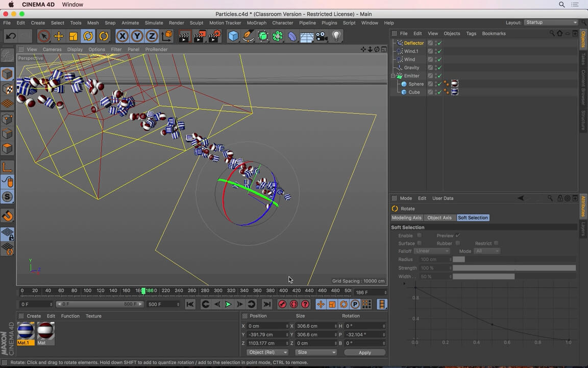Activate the Scale tool
The width and height of the screenshot is (588, 368).
73,36
